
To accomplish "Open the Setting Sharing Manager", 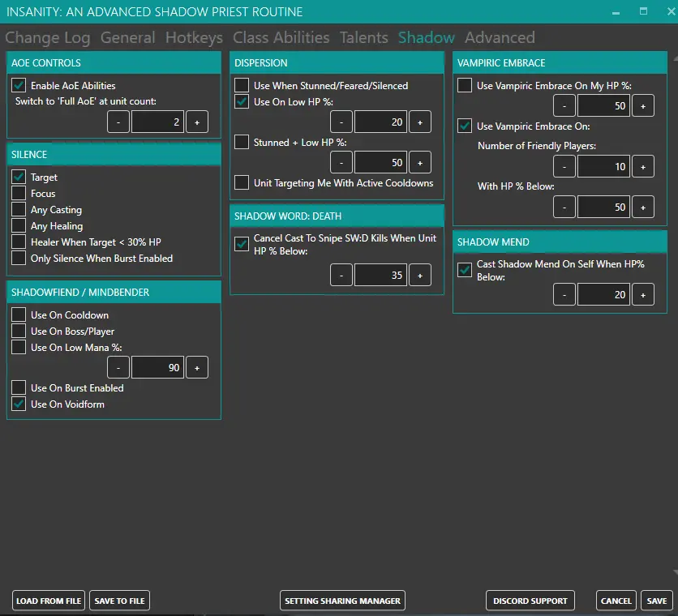I will click(342, 601).
